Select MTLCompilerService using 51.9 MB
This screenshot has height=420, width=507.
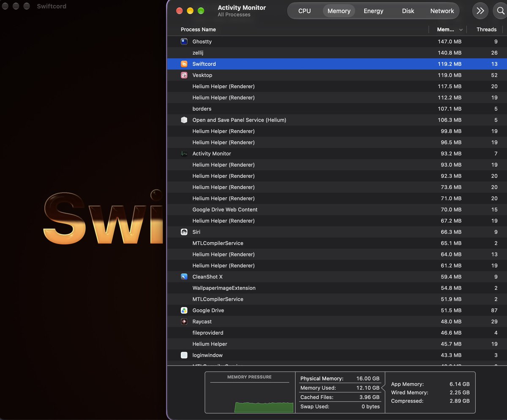coord(337,299)
